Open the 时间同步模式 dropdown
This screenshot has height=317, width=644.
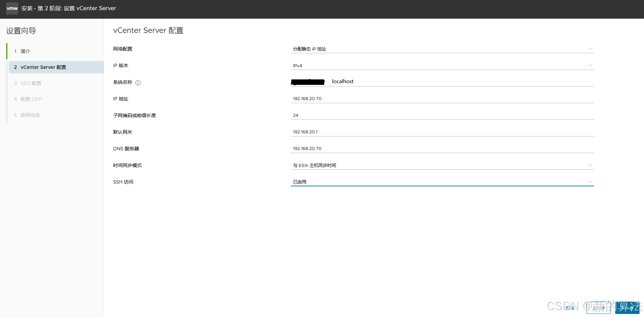pos(442,165)
